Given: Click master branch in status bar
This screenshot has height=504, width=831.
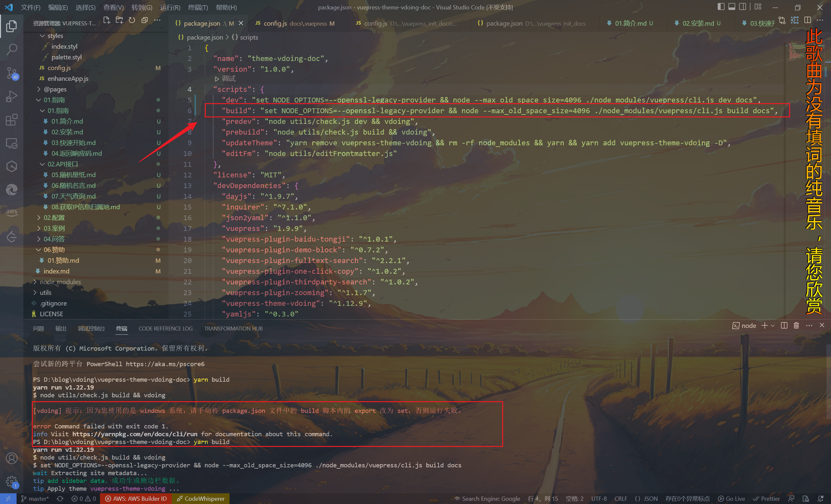Looking at the screenshot, I should (35, 498).
